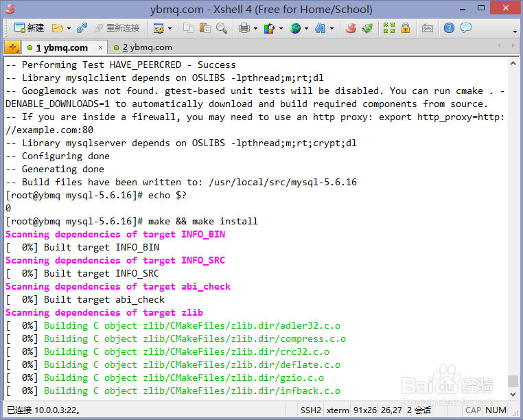Viewport: 523px width, 420px height.
Task: Click the Disconnect link icon
Action: [x=82, y=28]
